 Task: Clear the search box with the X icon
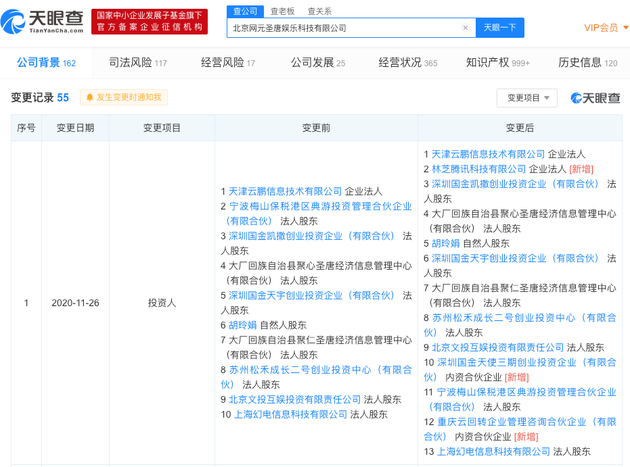pos(465,28)
